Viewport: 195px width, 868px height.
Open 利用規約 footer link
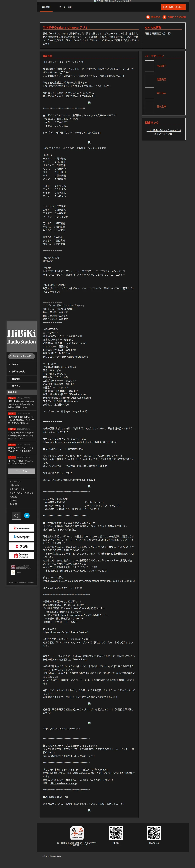(x=13, y=497)
